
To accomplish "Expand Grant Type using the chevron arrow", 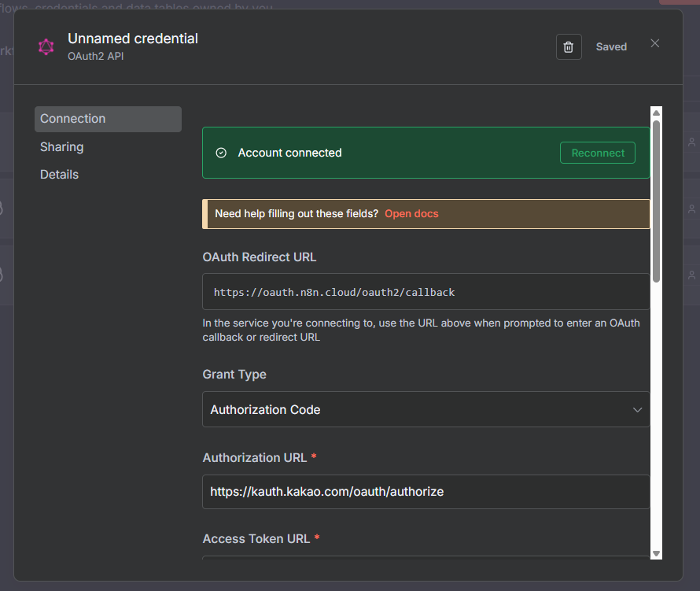I will click(637, 410).
